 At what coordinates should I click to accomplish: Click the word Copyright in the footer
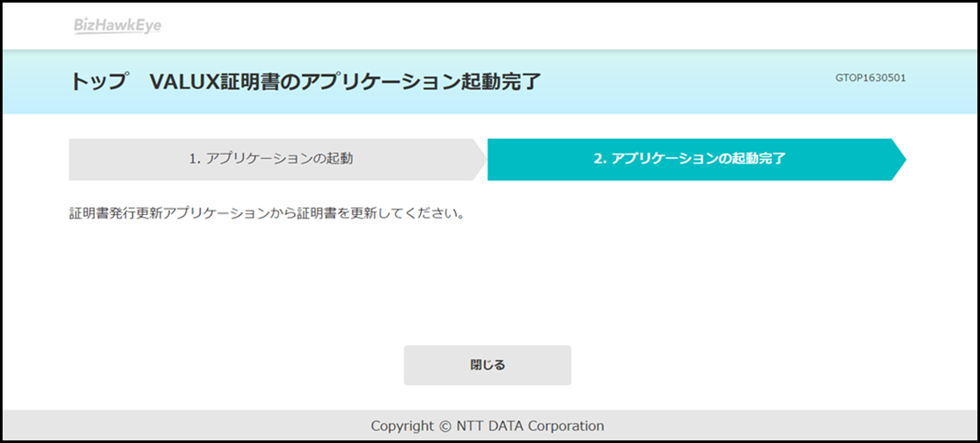point(402,427)
